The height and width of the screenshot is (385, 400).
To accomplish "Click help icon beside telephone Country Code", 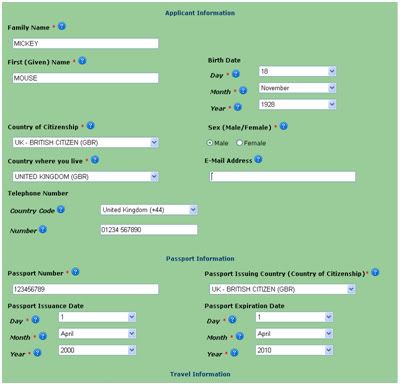I will click(61, 210).
